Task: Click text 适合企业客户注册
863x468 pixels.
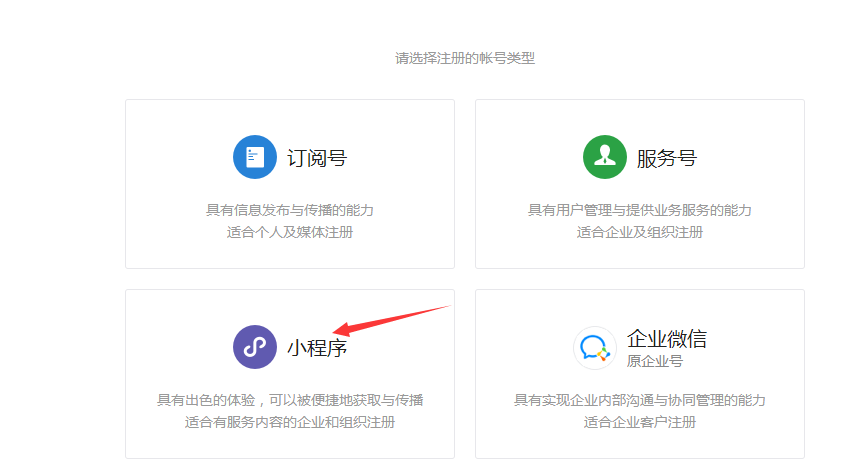Action: [x=640, y=422]
